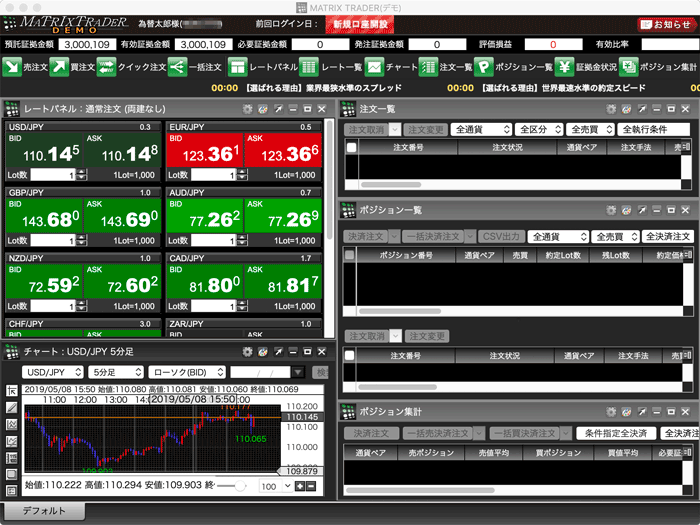This screenshot has height=525, width=700.
Task: Select the pencil drawing tool beside chart
Action: [11, 408]
